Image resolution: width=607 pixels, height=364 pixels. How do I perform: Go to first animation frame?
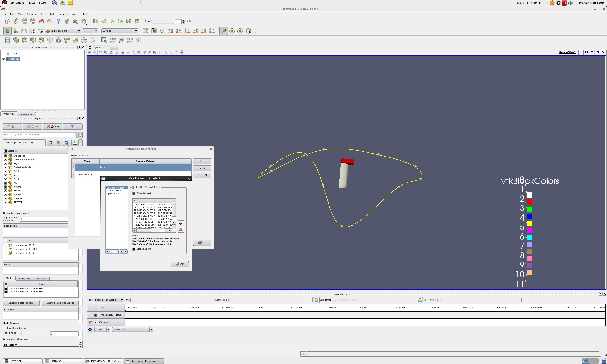(96, 22)
